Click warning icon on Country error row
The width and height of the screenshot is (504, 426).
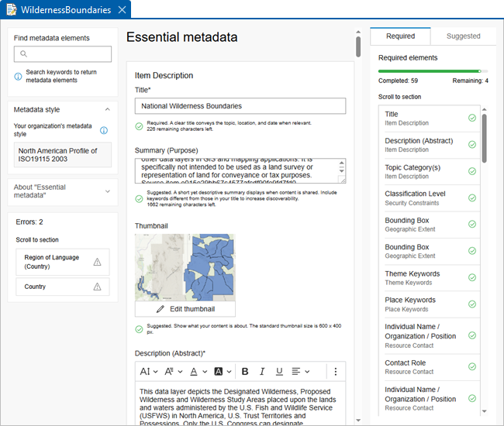[97, 287]
